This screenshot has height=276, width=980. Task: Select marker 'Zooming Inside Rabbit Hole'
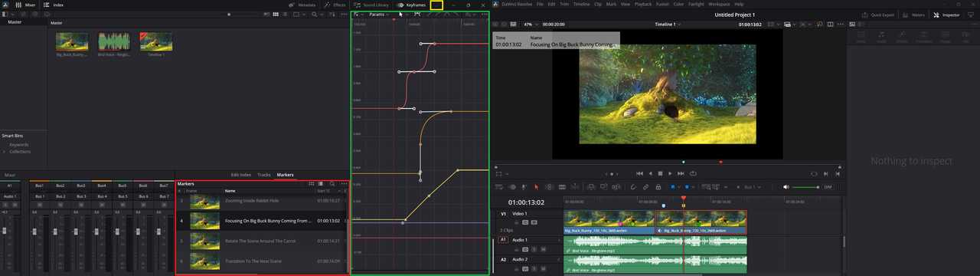pyautogui.click(x=262, y=201)
